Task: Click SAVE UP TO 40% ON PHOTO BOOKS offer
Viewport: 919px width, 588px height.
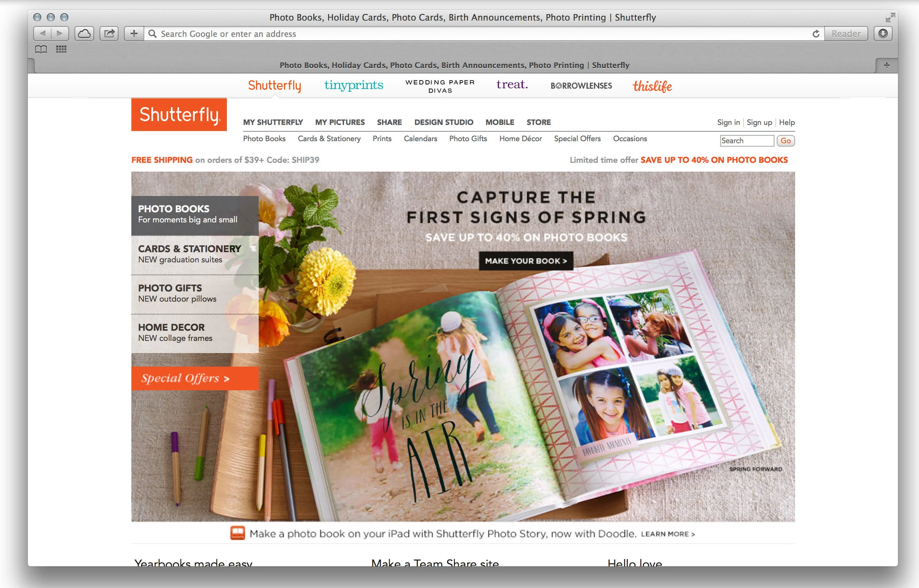Action: (x=714, y=160)
